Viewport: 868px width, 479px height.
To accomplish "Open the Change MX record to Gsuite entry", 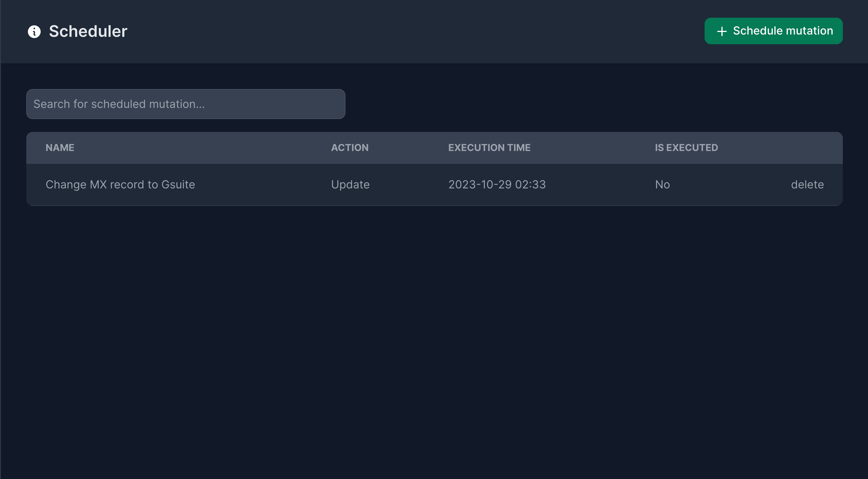I will click(x=120, y=184).
